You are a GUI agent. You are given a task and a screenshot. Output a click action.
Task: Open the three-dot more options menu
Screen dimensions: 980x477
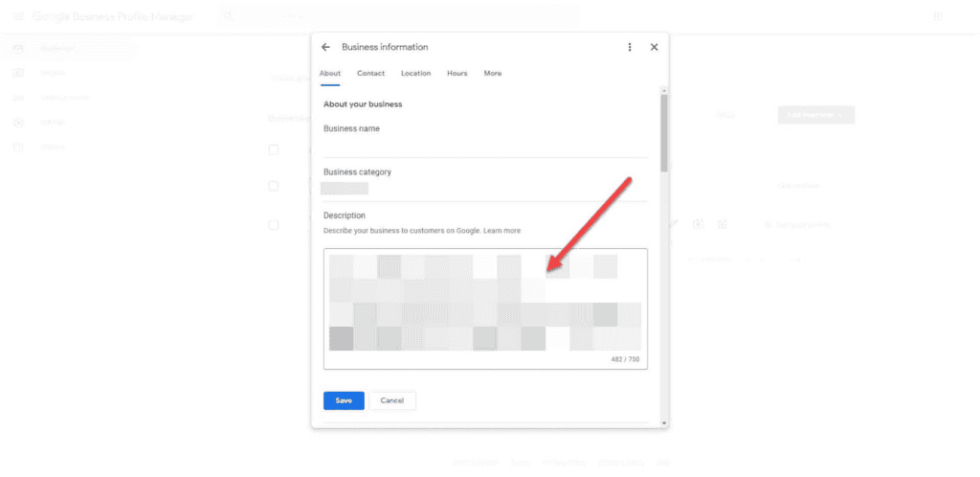(629, 47)
